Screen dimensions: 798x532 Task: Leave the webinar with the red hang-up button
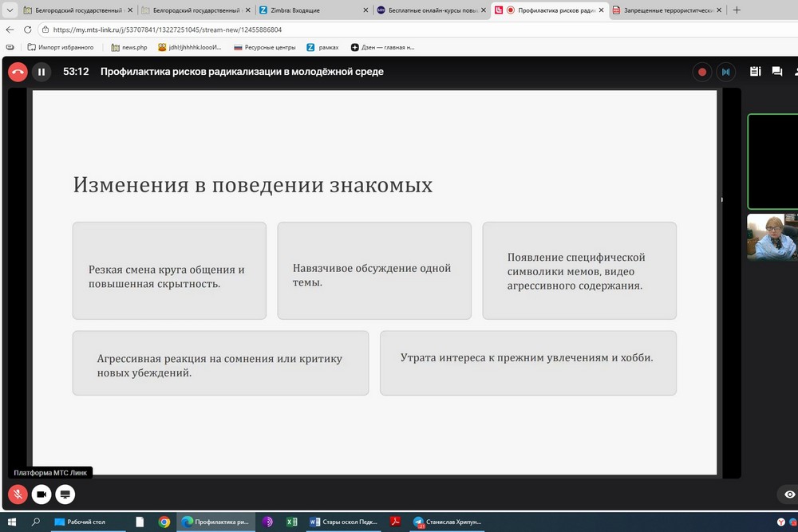point(18,72)
